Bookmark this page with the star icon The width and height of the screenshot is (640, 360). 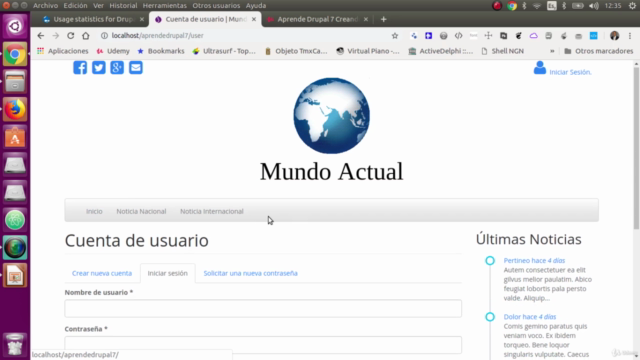pos(395,36)
